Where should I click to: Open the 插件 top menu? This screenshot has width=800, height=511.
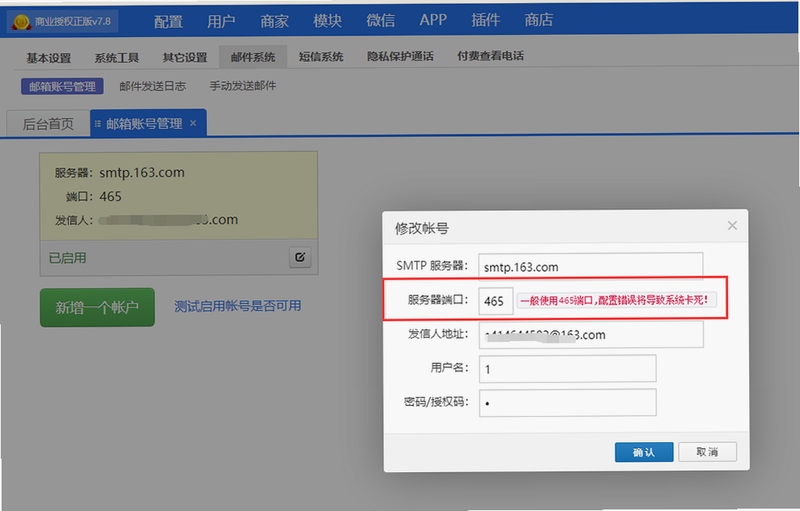[x=485, y=20]
